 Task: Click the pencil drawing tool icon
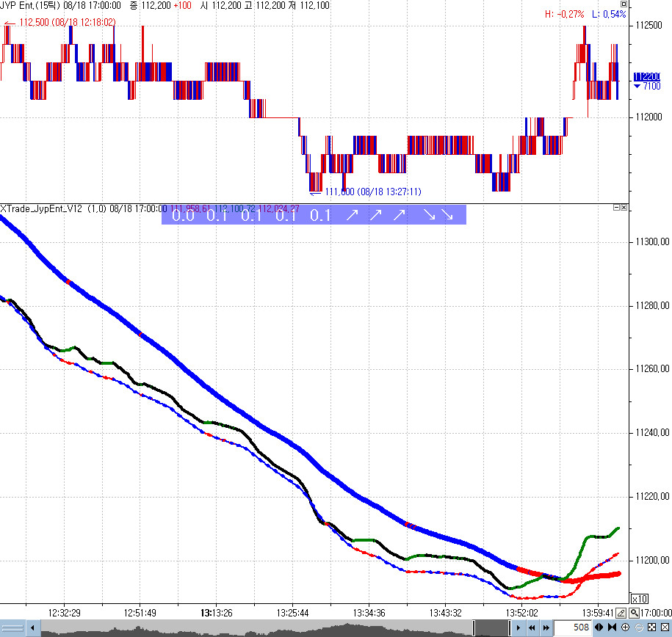coord(621,613)
